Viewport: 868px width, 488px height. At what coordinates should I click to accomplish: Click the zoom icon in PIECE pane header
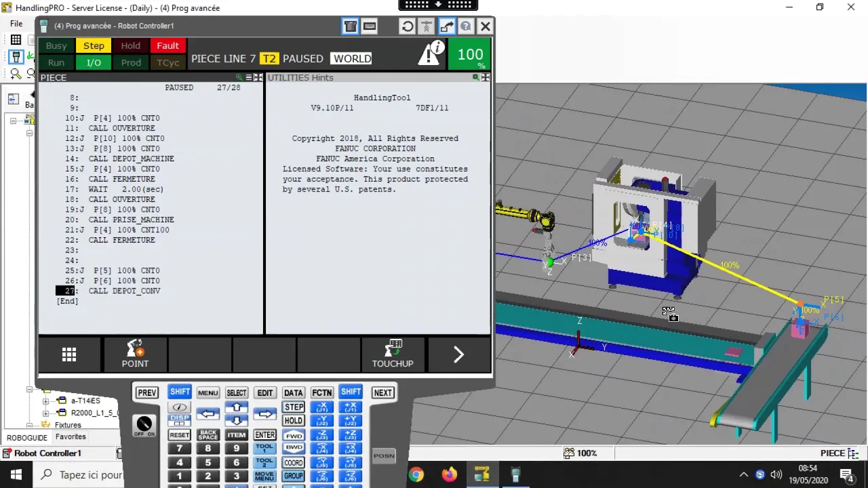pyautogui.click(x=239, y=77)
